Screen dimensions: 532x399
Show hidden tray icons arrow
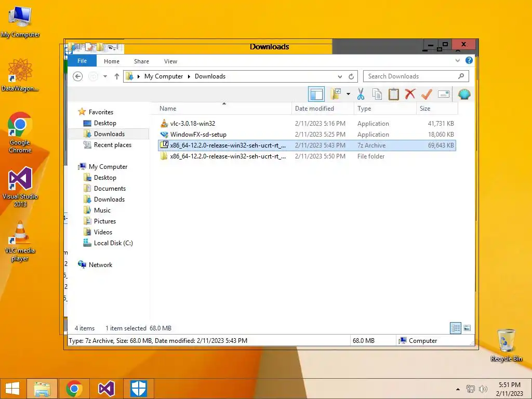(458, 389)
